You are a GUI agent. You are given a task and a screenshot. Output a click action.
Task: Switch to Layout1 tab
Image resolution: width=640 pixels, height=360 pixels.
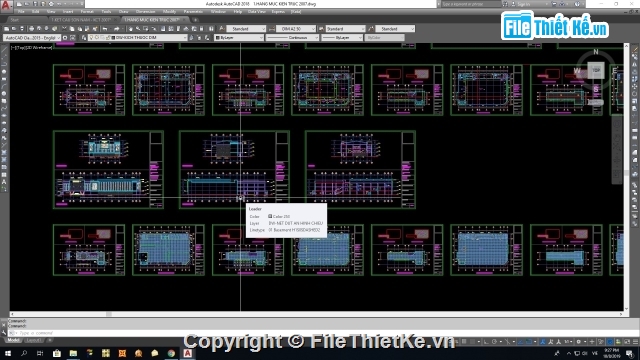33,340
